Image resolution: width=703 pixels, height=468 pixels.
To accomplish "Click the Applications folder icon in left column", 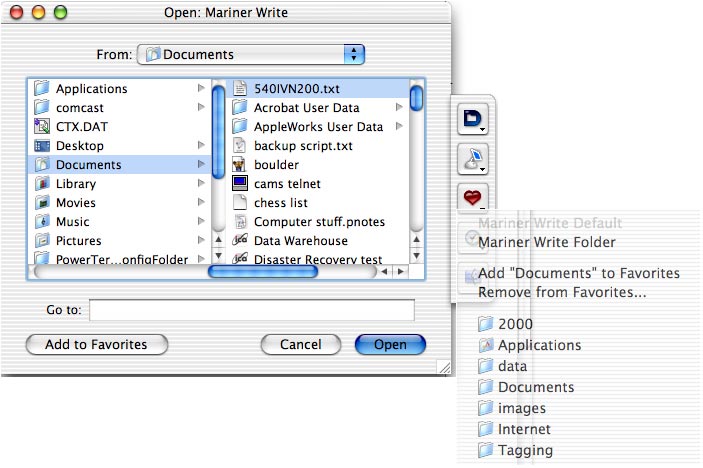I will coord(42,88).
